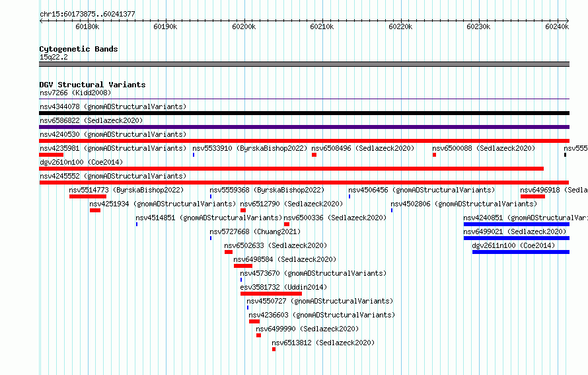Click the nsv6499021 blue variant bar
Viewport: 588px width, 375px height.
517,238
